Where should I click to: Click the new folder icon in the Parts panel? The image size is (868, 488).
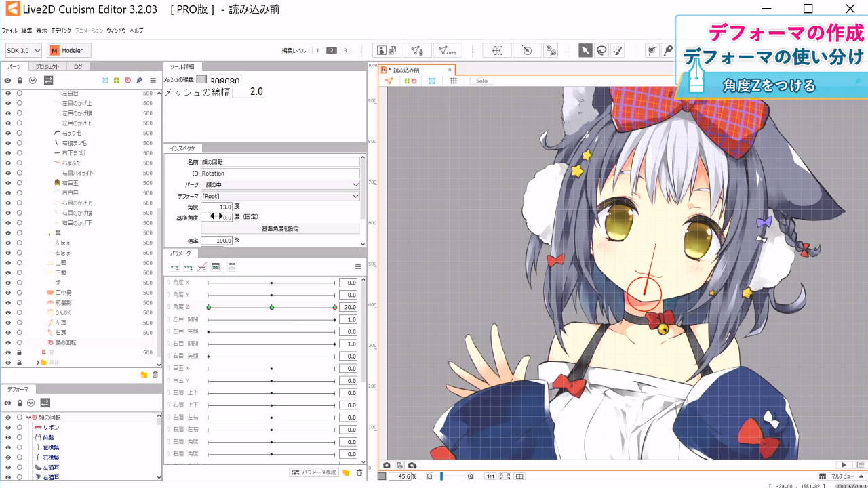tap(144, 375)
